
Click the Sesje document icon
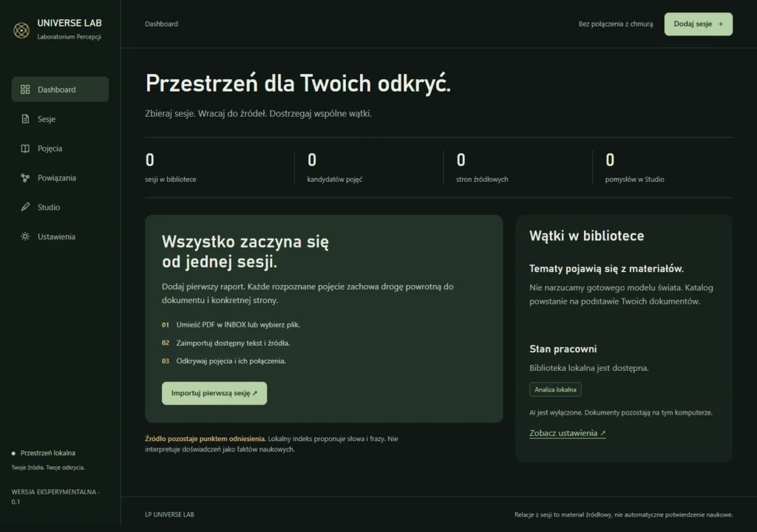click(x=25, y=119)
